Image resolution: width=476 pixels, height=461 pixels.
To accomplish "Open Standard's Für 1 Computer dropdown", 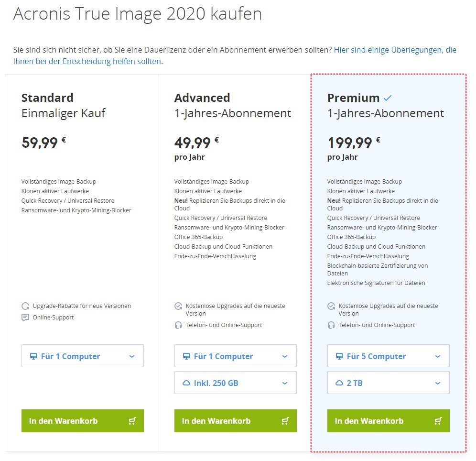I will 83,356.
